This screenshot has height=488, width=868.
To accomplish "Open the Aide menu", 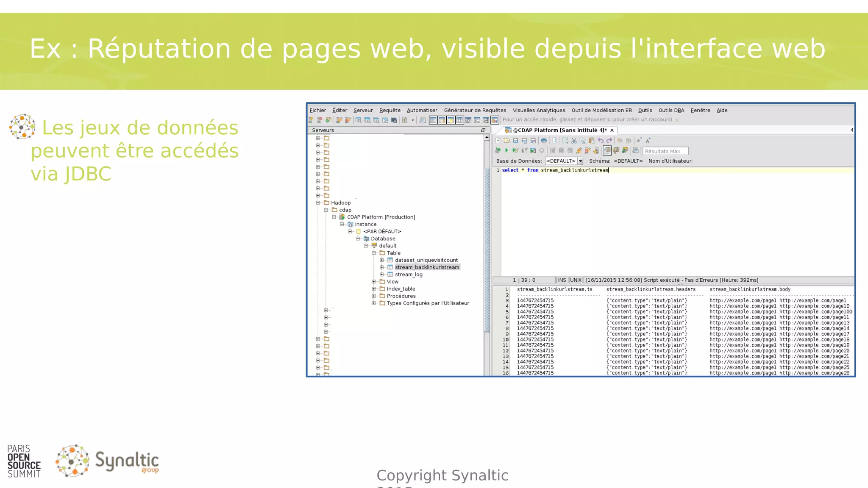I will point(722,110).
